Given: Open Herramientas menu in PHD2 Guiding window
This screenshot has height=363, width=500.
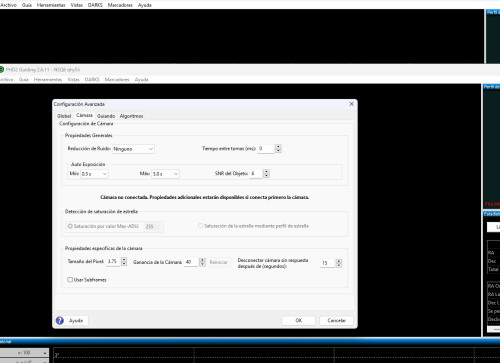Looking at the screenshot, I should [48, 80].
